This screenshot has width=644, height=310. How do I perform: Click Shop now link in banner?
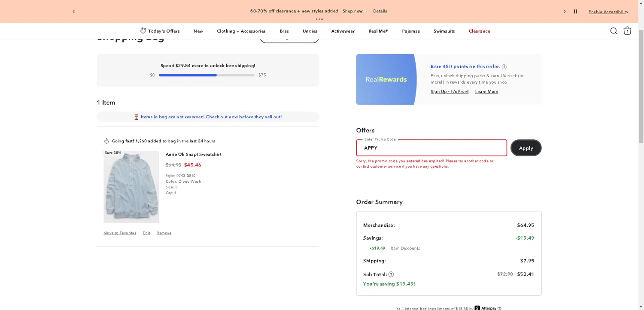(352, 11)
